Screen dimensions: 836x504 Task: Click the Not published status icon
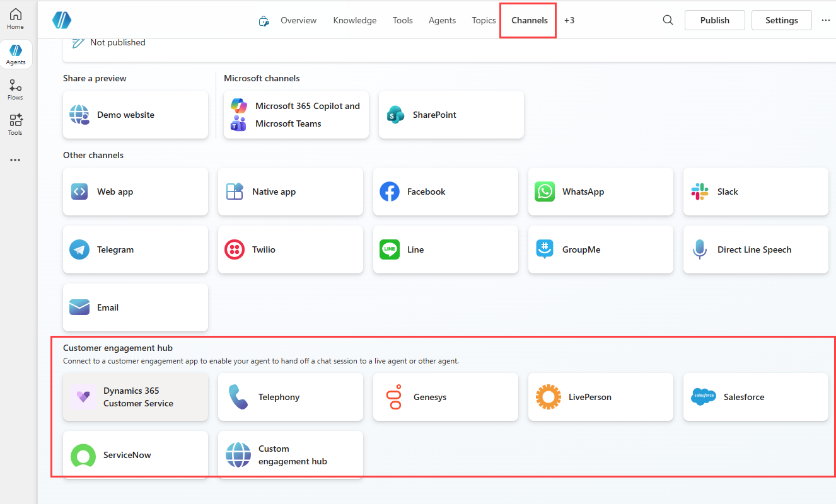click(x=78, y=42)
